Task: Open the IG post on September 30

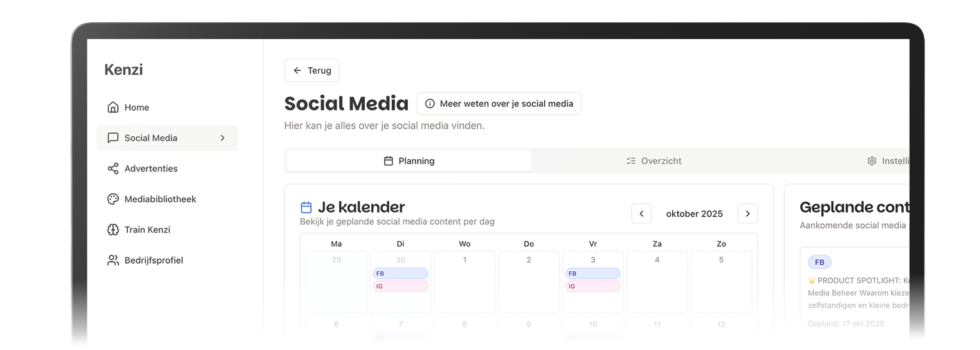Action: [x=401, y=287]
